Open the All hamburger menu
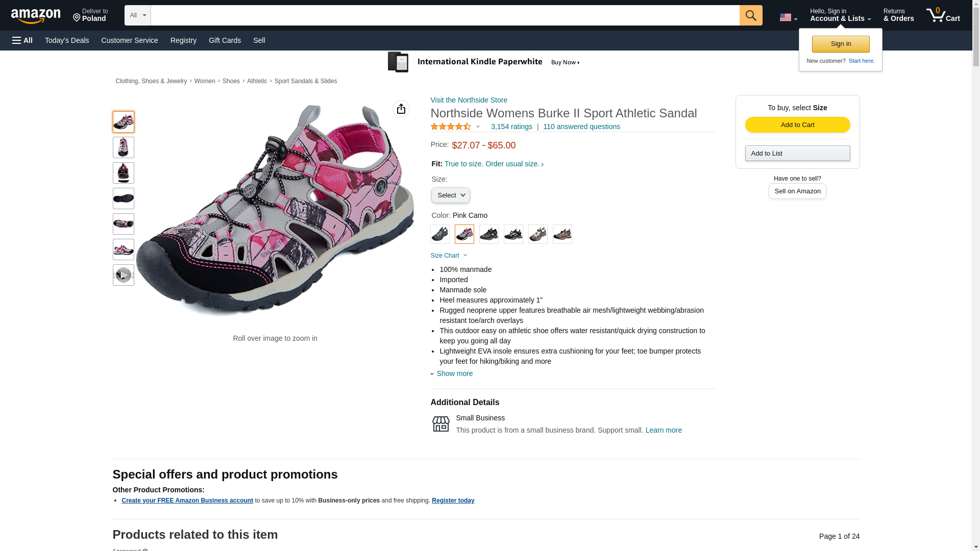This screenshot has width=980, height=551. click(22, 40)
